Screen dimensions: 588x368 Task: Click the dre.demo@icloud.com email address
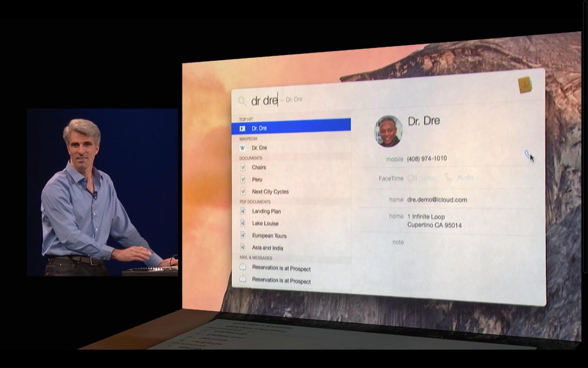(x=437, y=200)
